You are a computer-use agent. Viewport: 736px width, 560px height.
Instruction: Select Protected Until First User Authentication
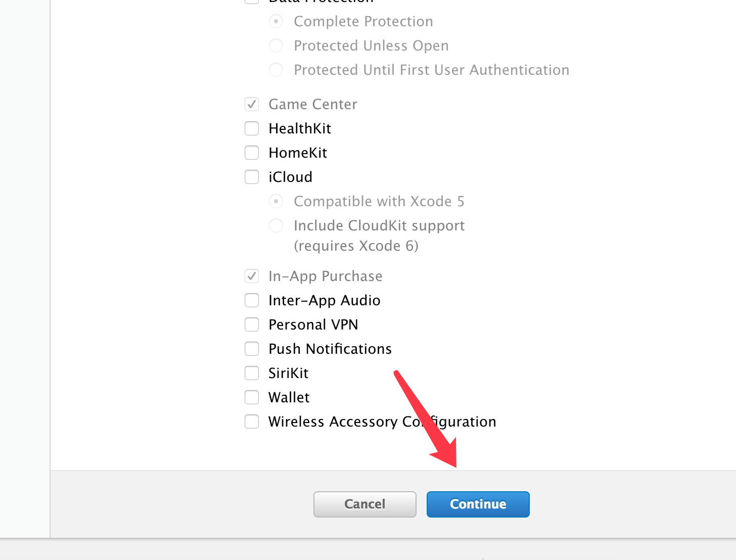click(276, 70)
